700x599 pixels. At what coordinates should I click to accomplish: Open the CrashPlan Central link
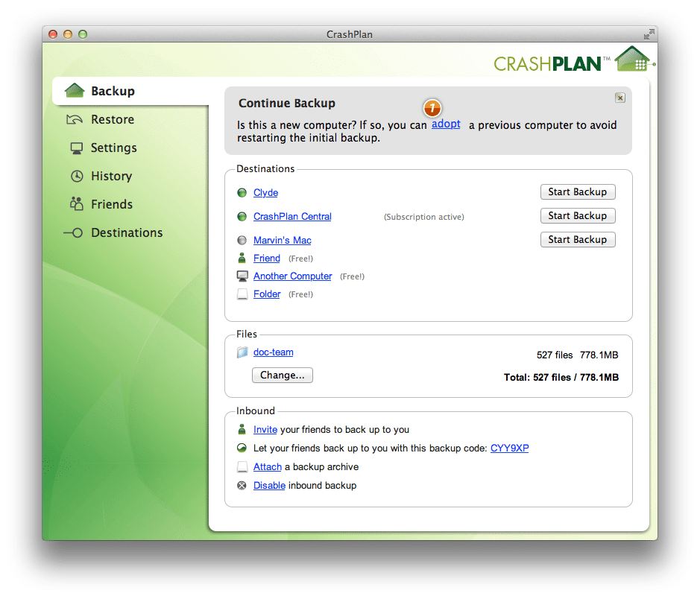click(x=292, y=217)
